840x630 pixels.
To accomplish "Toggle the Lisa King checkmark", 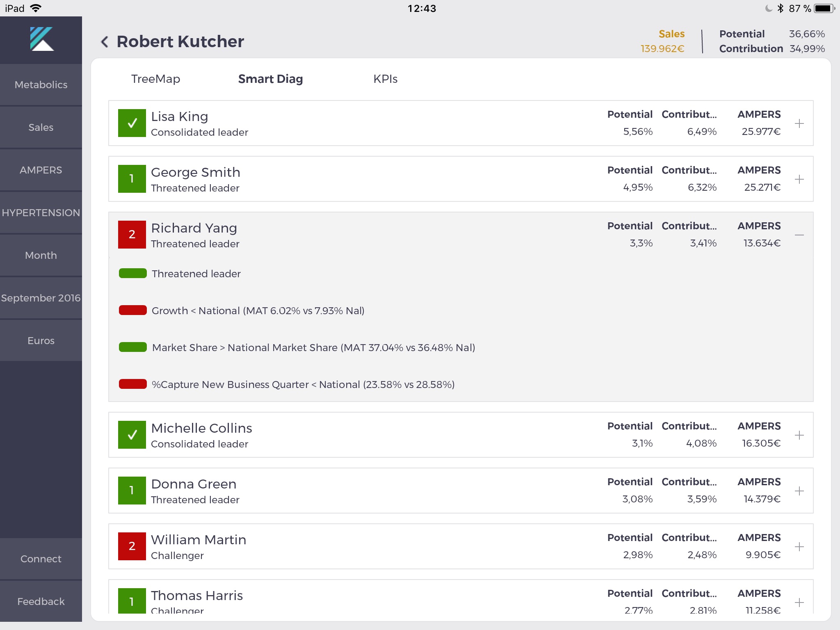I will (x=132, y=123).
